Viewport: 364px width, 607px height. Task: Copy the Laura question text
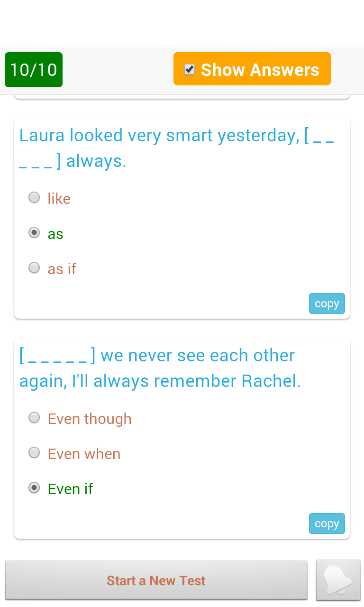coord(327,303)
